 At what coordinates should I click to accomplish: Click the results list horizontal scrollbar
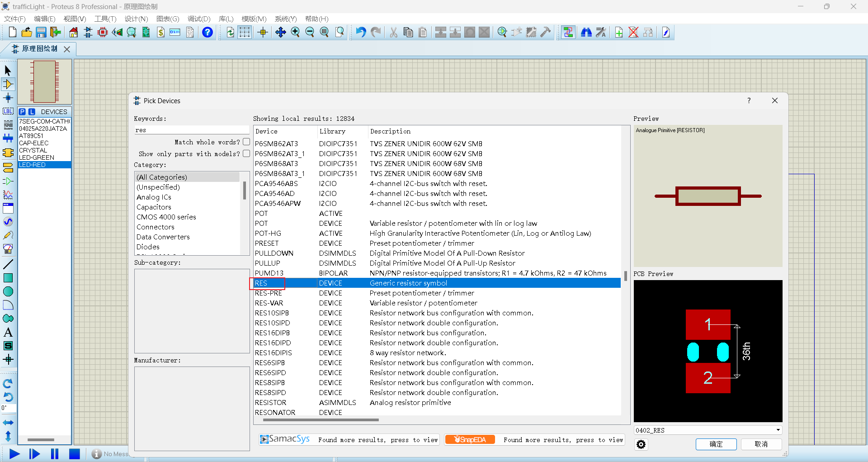321,420
